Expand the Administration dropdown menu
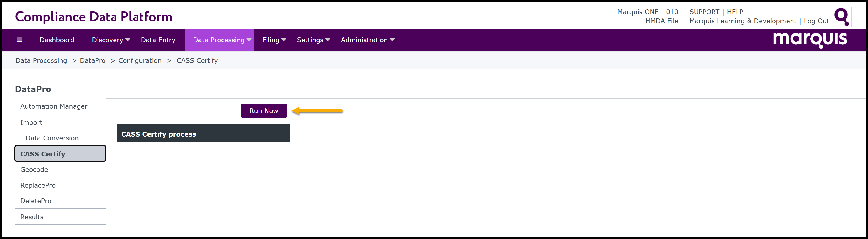The width and height of the screenshot is (868, 239). (367, 40)
